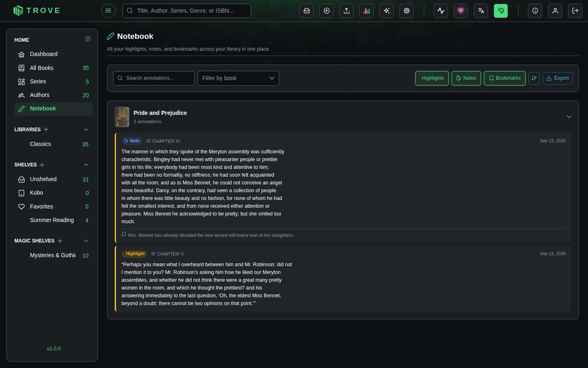Toggle the Notes filter

(x=466, y=78)
